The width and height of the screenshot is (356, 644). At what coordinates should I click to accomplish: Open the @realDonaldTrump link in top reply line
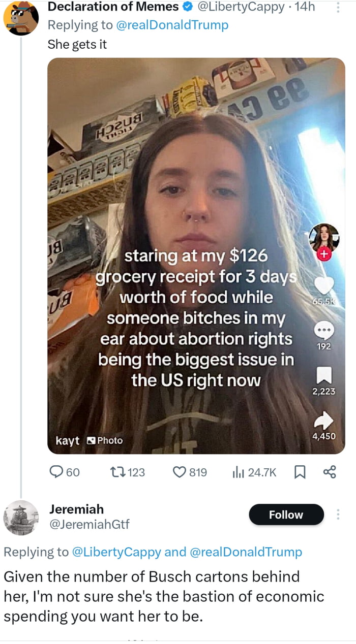pyautogui.click(x=172, y=25)
